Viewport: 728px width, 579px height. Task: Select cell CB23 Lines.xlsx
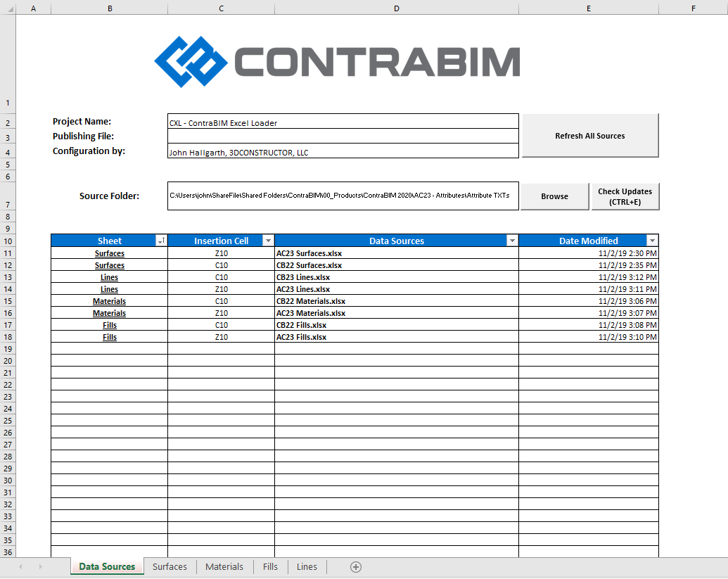tap(397, 277)
